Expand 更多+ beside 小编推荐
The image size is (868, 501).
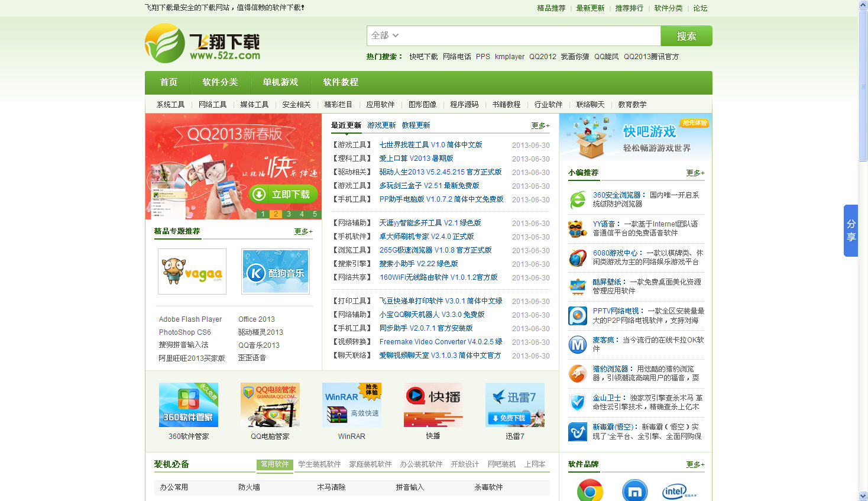(x=695, y=173)
